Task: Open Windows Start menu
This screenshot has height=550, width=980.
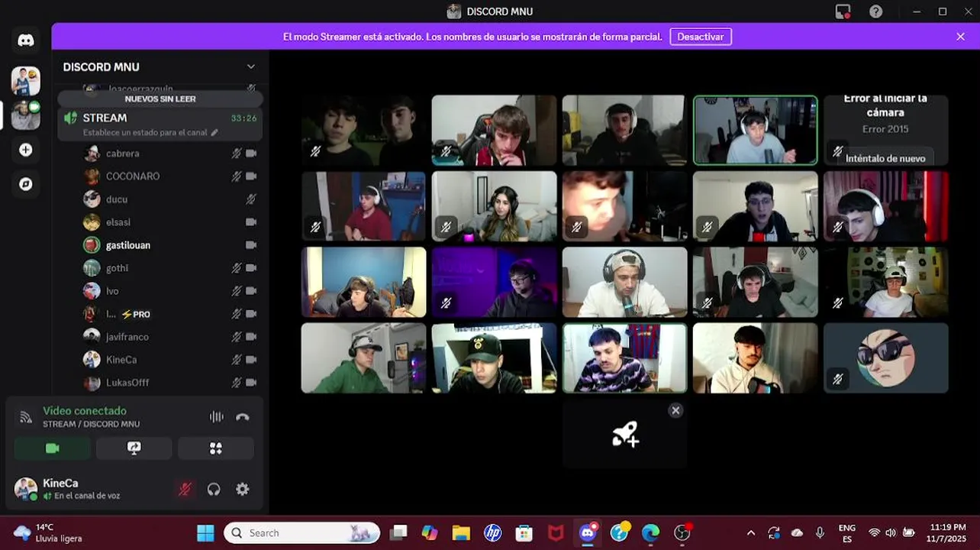Action: 205,533
